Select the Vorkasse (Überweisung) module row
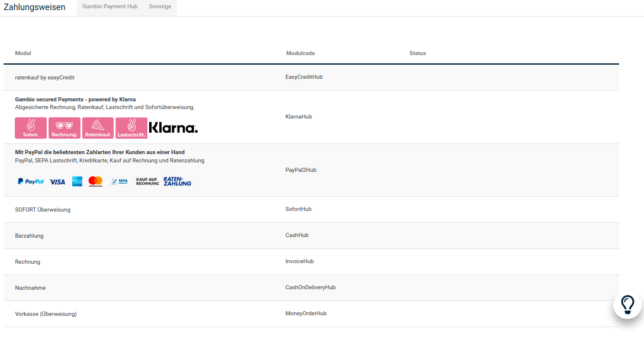Viewport: 644px width, 339px height. click(x=46, y=314)
